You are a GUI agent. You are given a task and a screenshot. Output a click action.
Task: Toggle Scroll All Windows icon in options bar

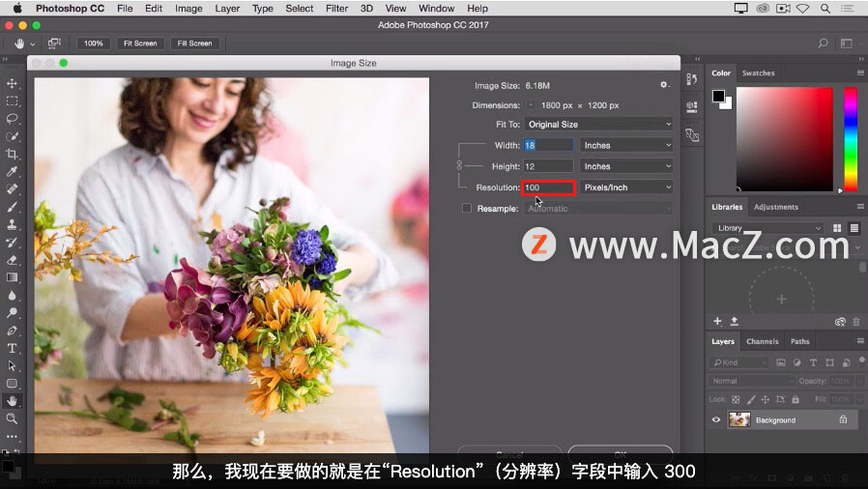pyautogui.click(x=54, y=43)
